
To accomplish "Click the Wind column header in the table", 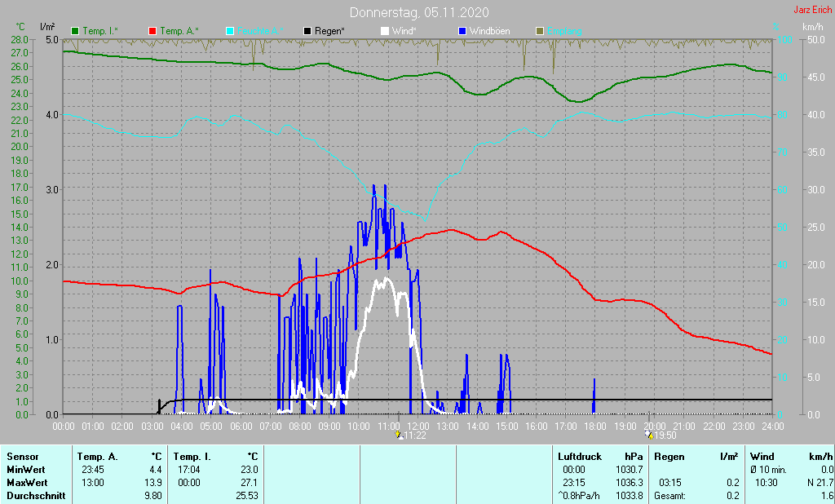I will tap(762, 457).
